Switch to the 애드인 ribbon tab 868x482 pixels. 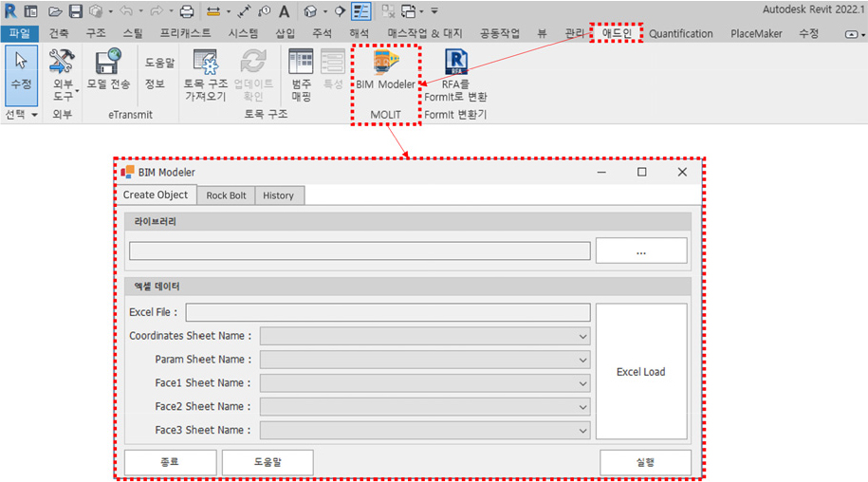click(616, 33)
